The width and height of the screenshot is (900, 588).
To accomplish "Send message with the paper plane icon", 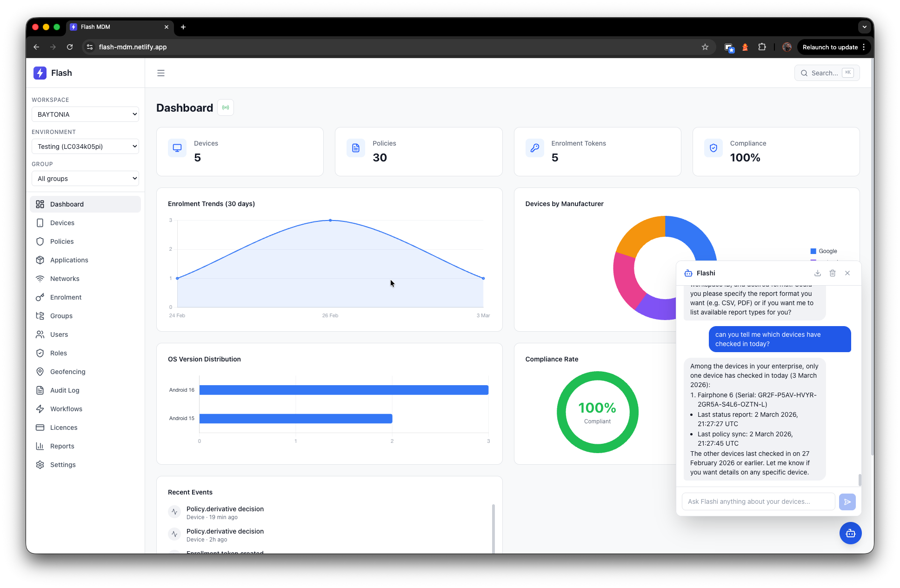I will 847,501.
